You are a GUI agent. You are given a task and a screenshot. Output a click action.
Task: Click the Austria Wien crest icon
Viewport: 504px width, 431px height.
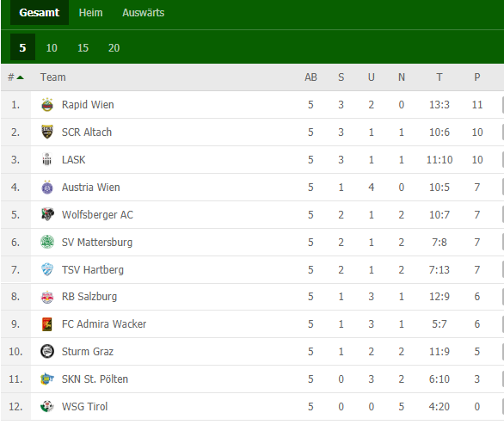[47, 187]
